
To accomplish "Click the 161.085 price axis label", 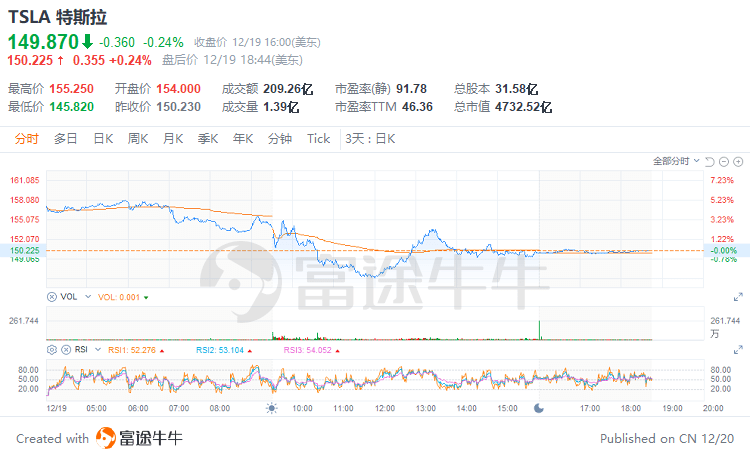I will tap(25, 180).
